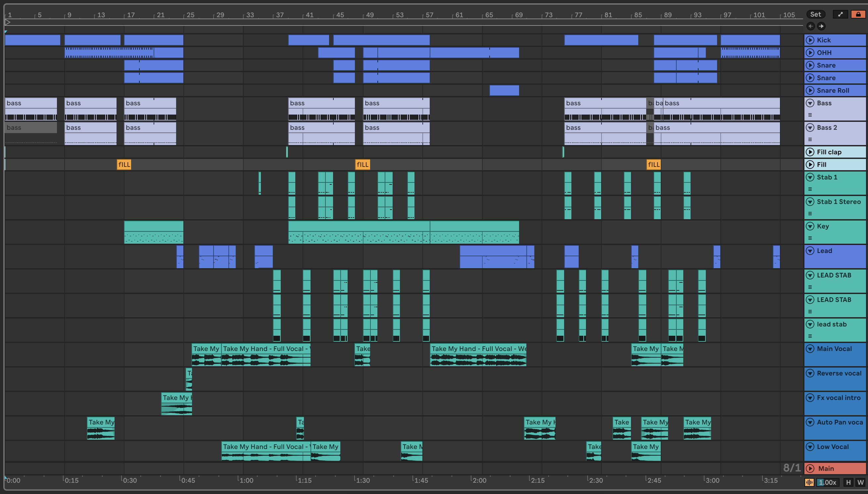The image size is (868, 494).
Task: Select the fILL clip near bar 87
Action: click(653, 165)
